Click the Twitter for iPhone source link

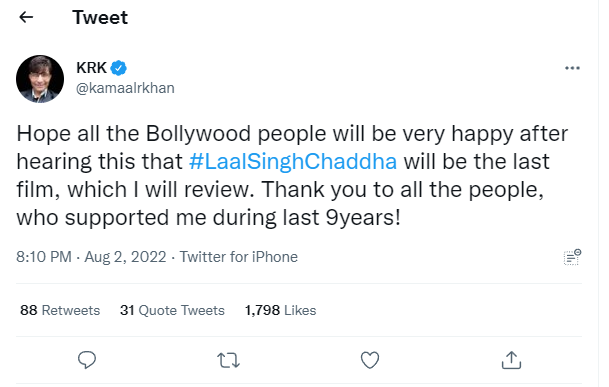click(238, 257)
